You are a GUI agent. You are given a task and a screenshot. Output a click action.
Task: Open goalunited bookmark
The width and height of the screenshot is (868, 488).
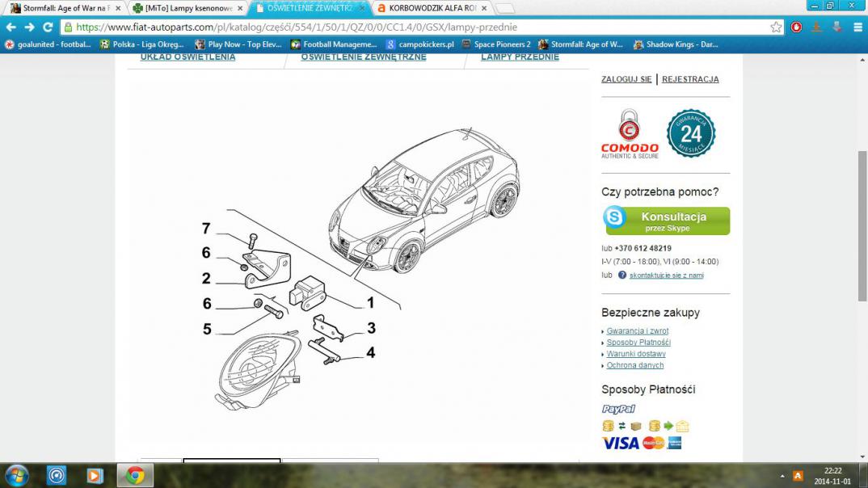point(48,44)
